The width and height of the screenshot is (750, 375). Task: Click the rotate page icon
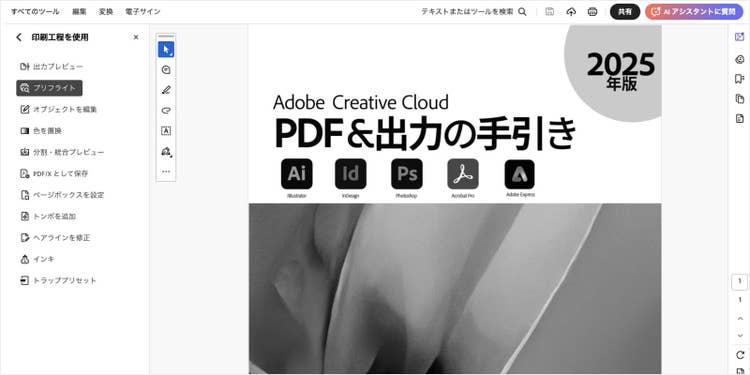[x=740, y=355]
